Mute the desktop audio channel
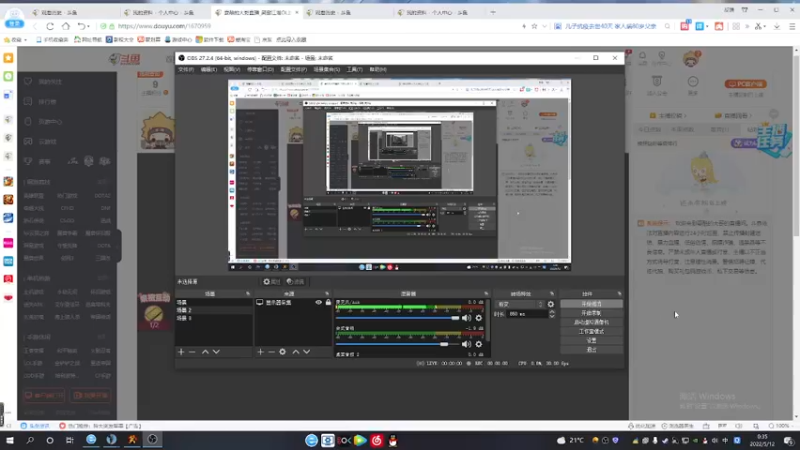The height and width of the screenshot is (450, 800). coord(467,344)
